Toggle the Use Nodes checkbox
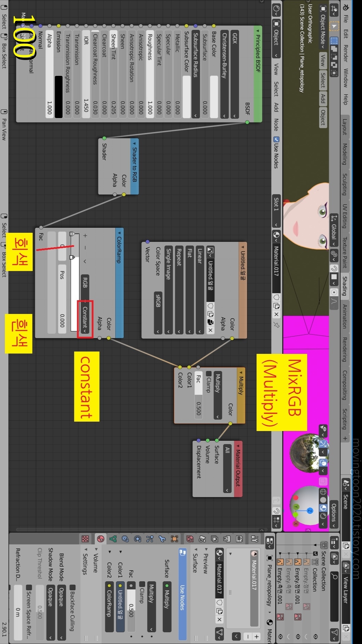The image size is (362, 644). pyautogui.click(x=276, y=139)
